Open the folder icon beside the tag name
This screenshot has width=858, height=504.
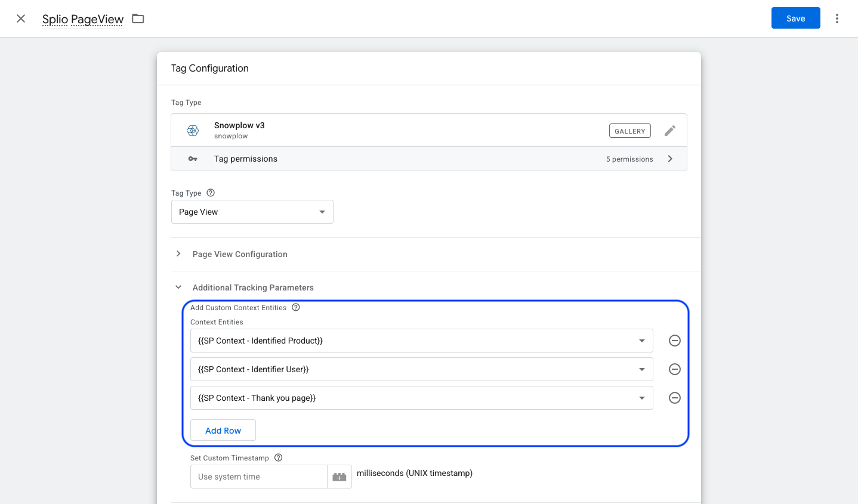click(x=138, y=18)
